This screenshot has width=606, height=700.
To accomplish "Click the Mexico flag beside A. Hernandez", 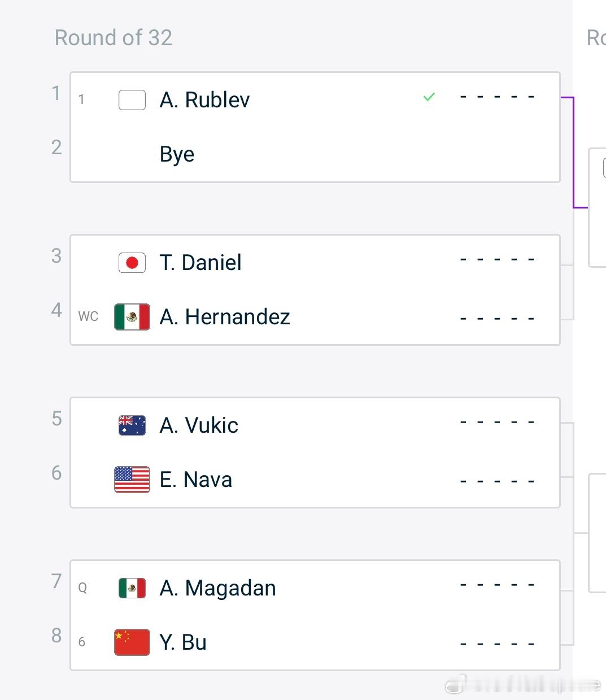I will (x=132, y=317).
